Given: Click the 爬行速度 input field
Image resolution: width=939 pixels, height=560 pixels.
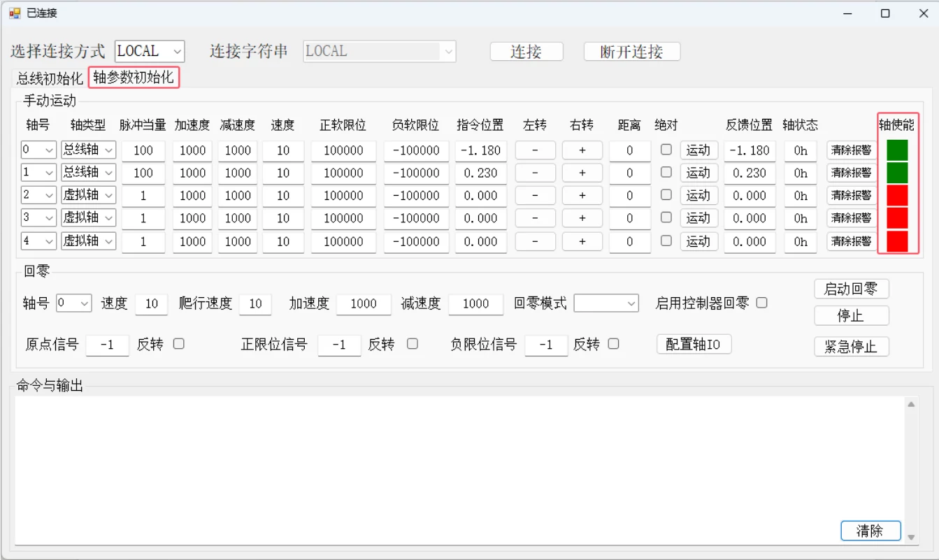Looking at the screenshot, I should (255, 303).
